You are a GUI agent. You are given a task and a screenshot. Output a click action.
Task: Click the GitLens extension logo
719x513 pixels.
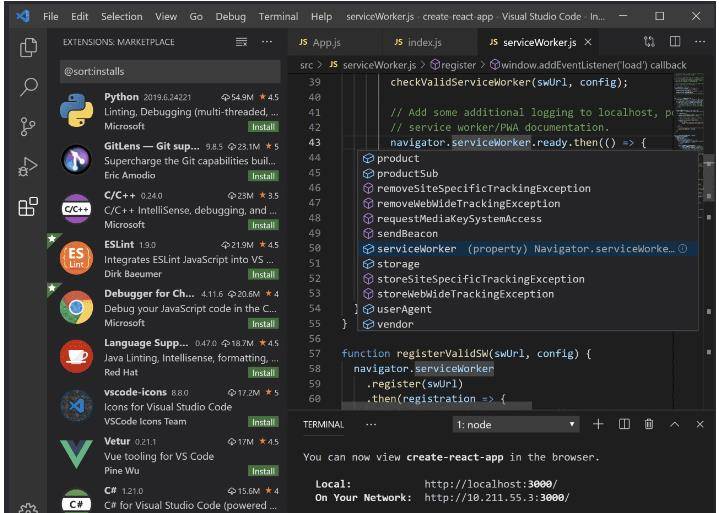point(77,160)
